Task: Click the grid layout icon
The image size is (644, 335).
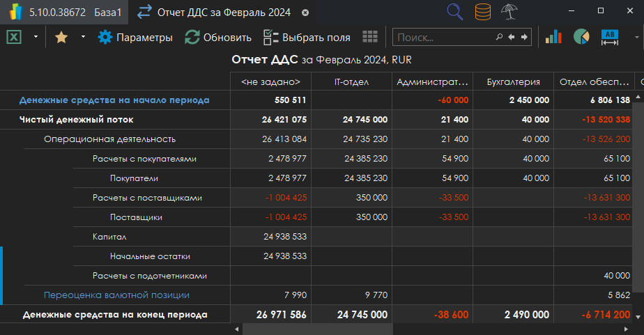Action: click(x=370, y=38)
